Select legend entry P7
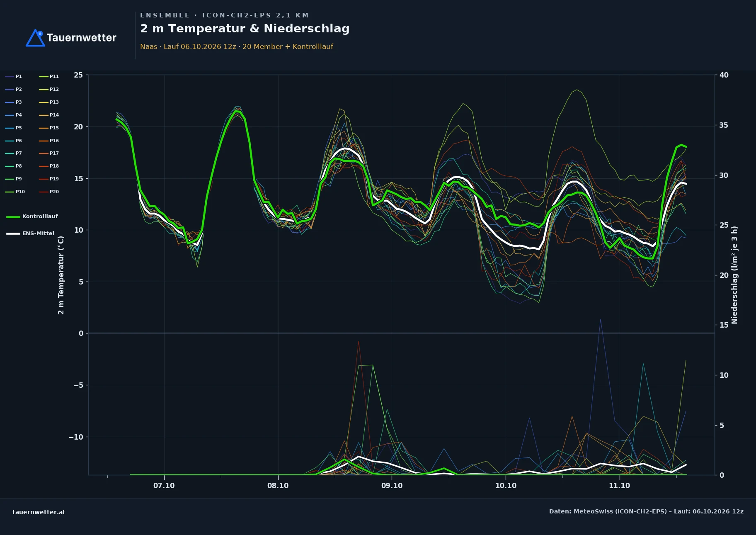Image resolution: width=756 pixels, height=535 pixels. click(13, 153)
